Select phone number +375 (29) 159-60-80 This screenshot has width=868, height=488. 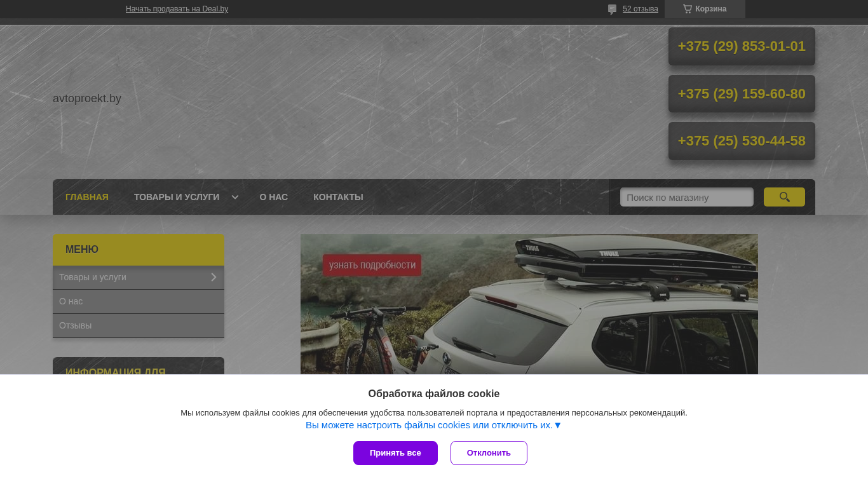(x=742, y=94)
